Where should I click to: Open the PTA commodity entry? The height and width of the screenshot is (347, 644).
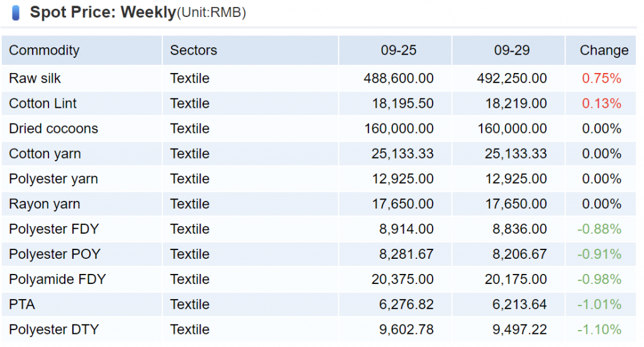pyautogui.click(x=22, y=305)
